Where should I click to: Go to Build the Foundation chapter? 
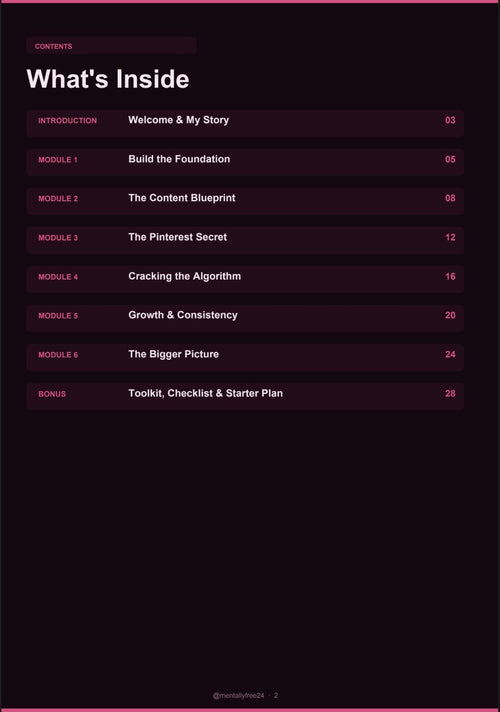(x=179, y=159)
